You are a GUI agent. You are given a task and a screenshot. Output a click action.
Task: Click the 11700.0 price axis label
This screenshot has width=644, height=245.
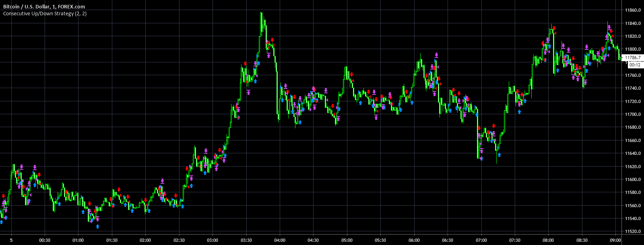click(x=633, y=114)
